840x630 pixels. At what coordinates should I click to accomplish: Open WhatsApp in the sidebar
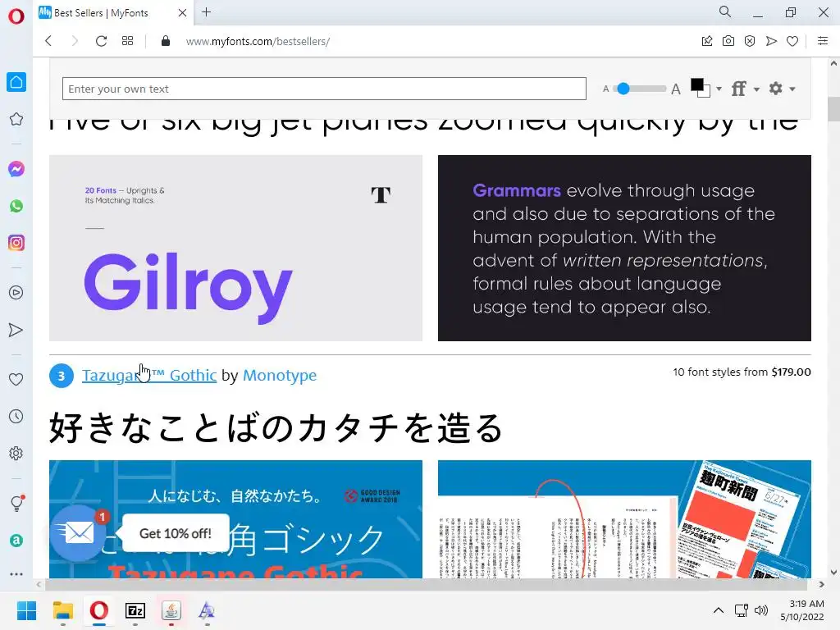click(16, 206)
